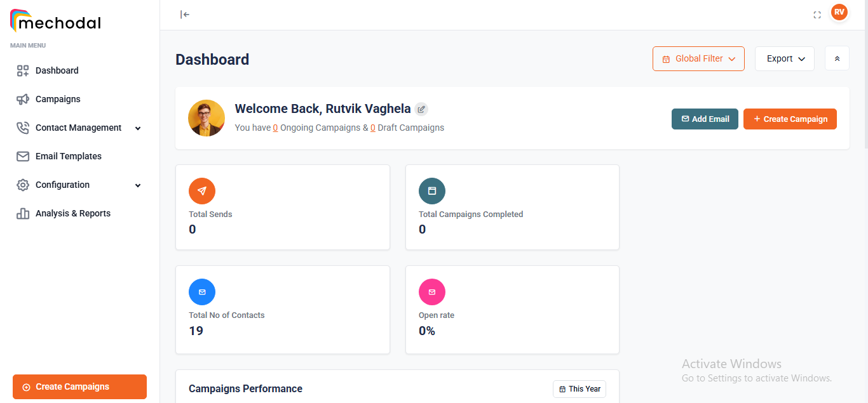868x403 pixels.
Task: Click the Contact Management phone icon
Action: 23,128
